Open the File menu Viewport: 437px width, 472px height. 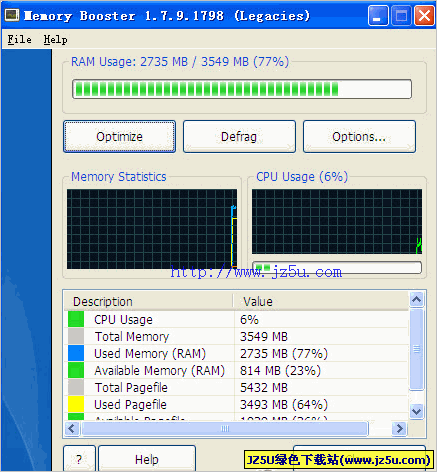point(19,40)
